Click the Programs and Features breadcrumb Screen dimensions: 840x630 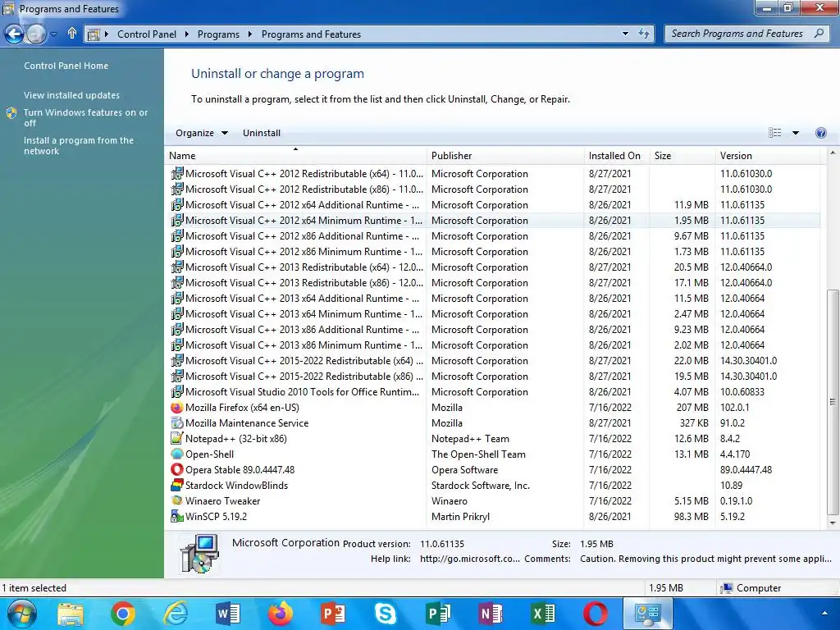(311, 34)
